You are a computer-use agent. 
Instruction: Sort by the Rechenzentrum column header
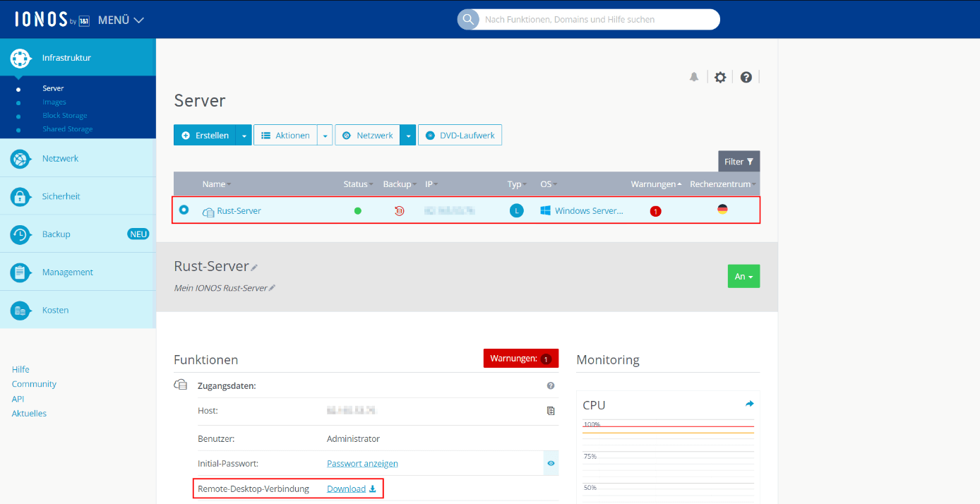(x=722, y=184)
